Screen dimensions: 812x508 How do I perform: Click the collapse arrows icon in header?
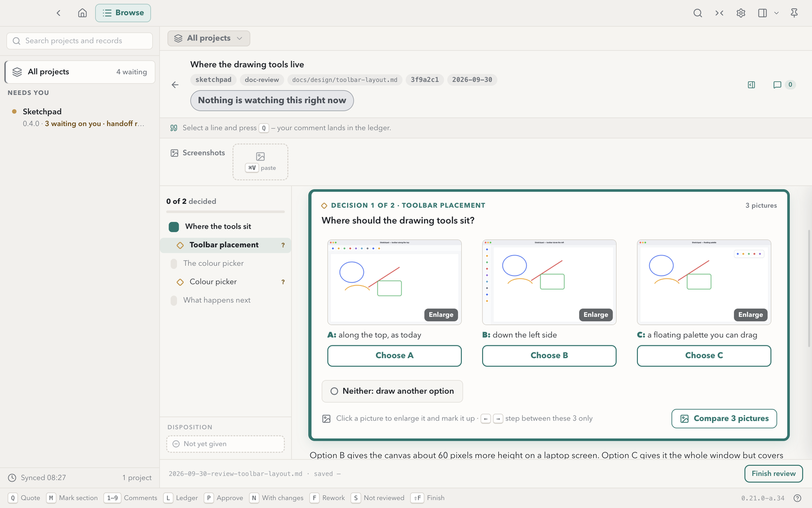click(x=719, y=13)
